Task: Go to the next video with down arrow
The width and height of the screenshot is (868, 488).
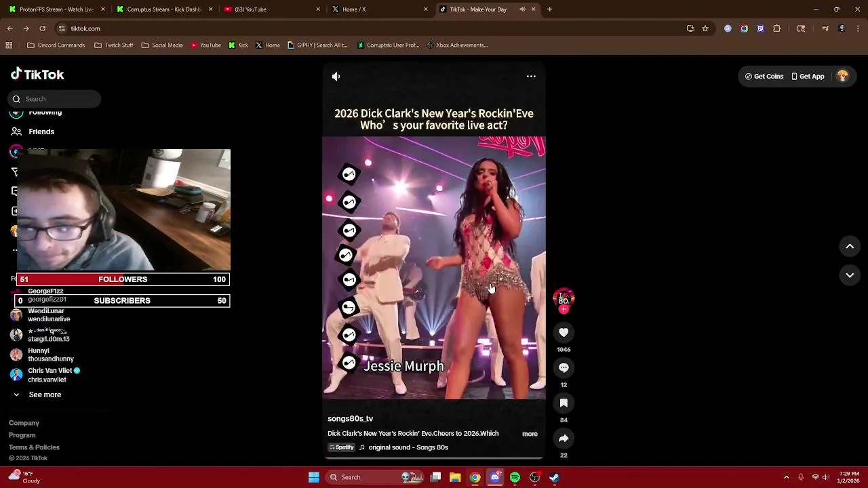Action: tap(850, 275)
